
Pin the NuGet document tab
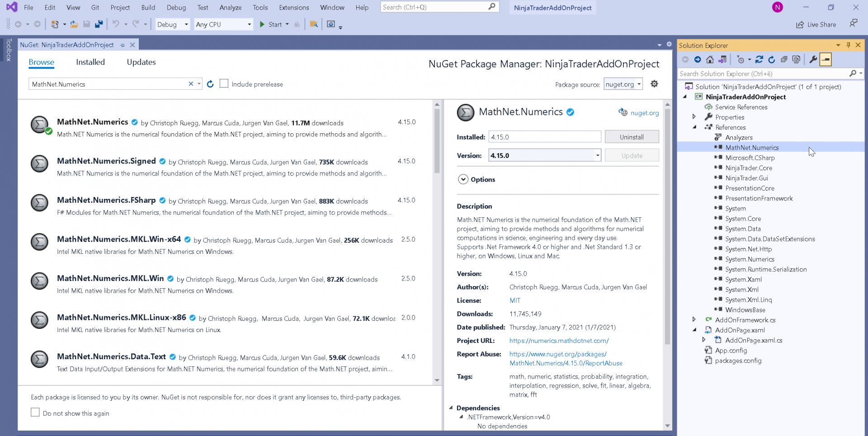[x=123, y=45]
